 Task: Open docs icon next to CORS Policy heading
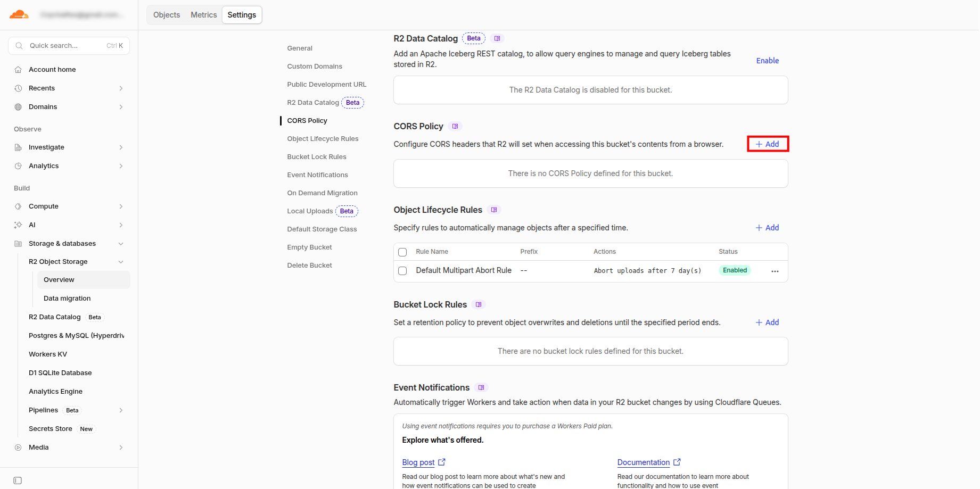tap(455, 126)
